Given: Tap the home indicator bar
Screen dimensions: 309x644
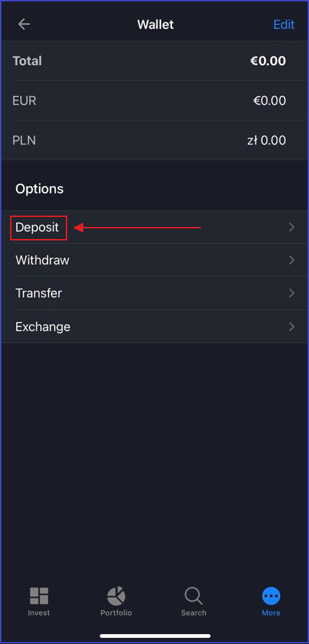Looking at the screenshot, I should [155, 636].
